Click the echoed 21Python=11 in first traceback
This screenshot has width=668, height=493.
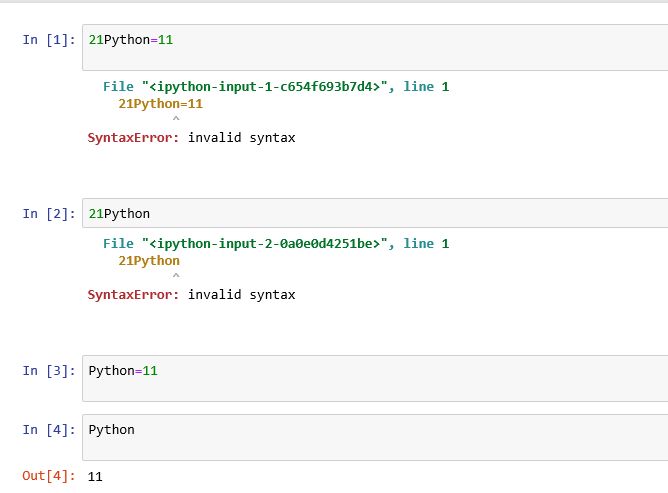[161, 104]
